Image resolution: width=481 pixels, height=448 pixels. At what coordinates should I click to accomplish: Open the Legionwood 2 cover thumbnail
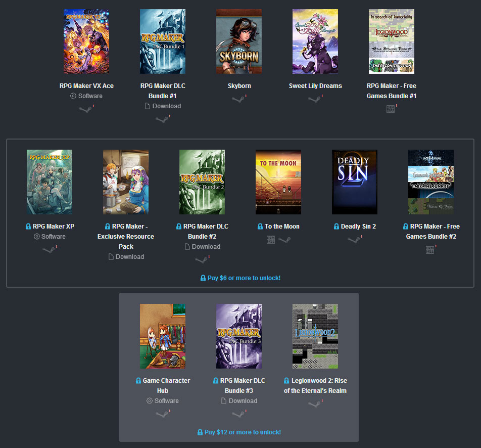pos(315,336)
